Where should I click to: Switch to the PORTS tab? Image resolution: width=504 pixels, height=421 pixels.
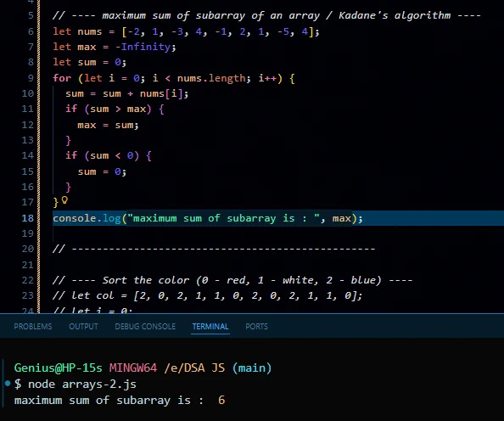pyautogui.click(x=256, y=327)
